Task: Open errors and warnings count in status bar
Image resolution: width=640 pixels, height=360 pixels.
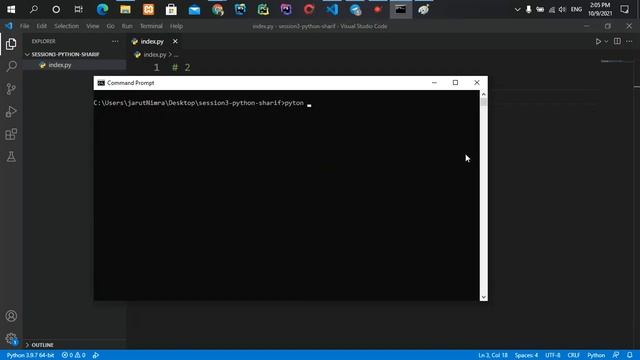Action: 73,355
